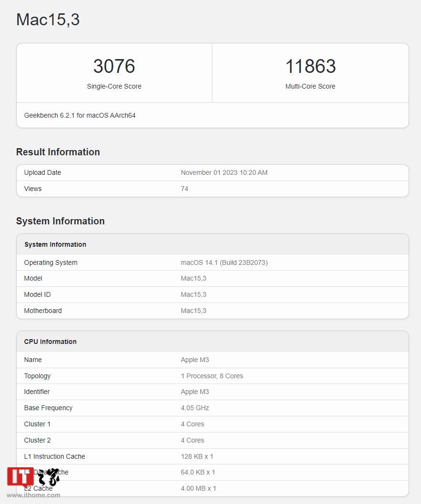
Task: Click the "Views" row label
Action: point(33,189)
